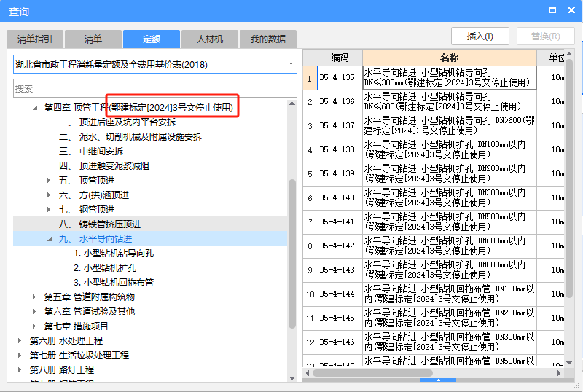Select tree item 一、顶进后座及坑内平台安拆
Viewport: 583px width, 392px height.
pos(117,122)
